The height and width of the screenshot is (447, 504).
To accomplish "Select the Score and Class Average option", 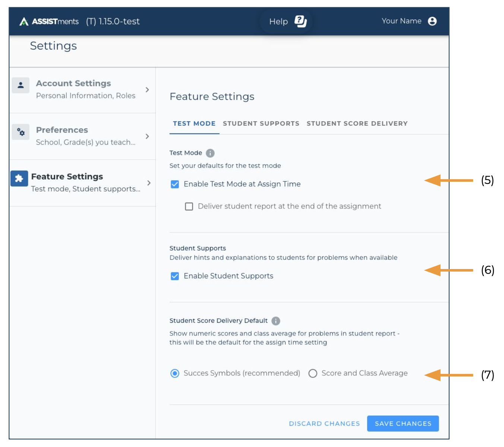I will [x=313, y=373].
